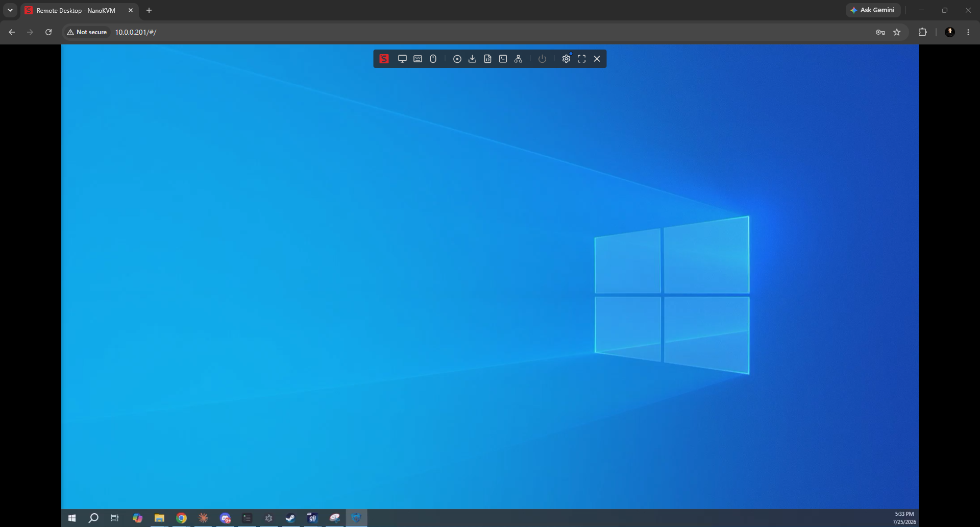Reload the NanoKVM page
The width and height of the screenshot is (980, 527).
[x=48, y=32]
